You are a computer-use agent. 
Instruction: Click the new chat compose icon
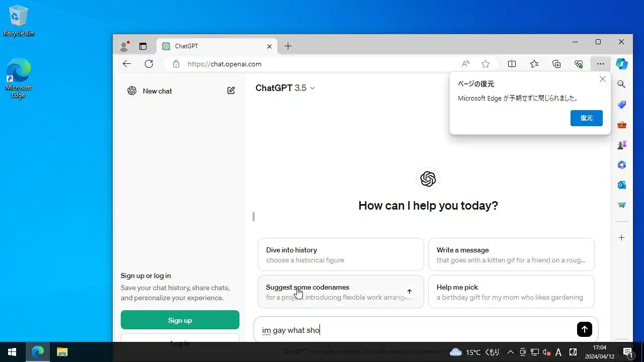coord(231,90)
